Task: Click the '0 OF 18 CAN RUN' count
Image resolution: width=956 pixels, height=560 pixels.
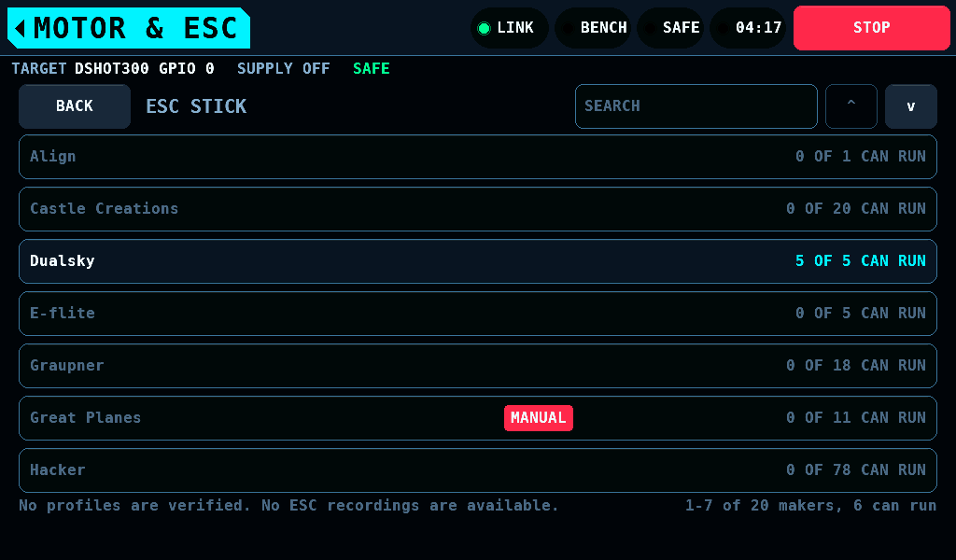Action: [x=856, y=365]
